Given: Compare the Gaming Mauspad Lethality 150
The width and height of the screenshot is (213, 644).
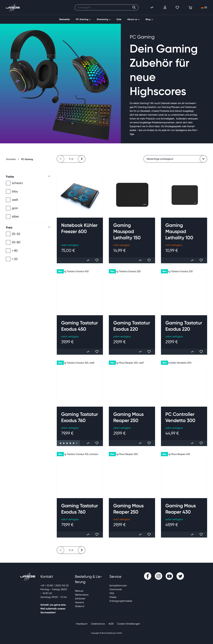Looking at the screenshot, I should (x=140, y=260).
